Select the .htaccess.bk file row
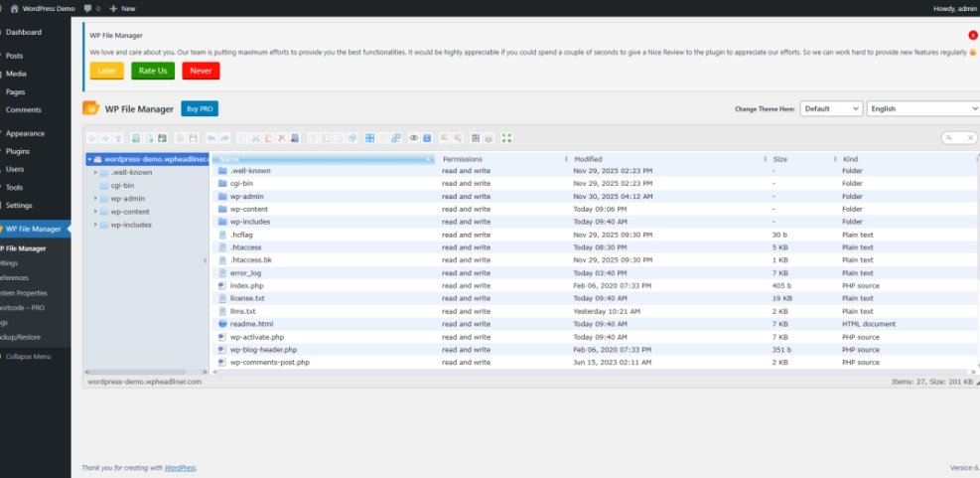980x478 pixels. click(x=596, y=259)
